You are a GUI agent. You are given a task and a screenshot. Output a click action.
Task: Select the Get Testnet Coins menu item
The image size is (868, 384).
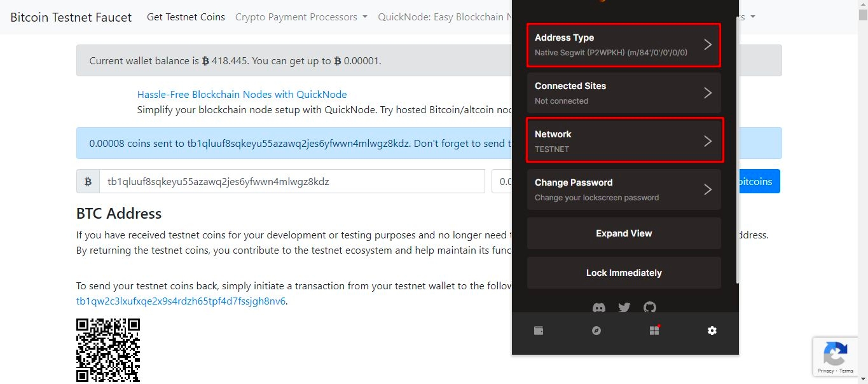[186, 17]
